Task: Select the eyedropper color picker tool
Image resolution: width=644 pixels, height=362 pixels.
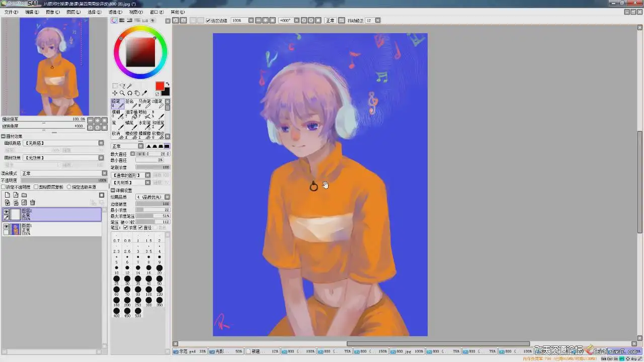Action: tap(144, 93)
